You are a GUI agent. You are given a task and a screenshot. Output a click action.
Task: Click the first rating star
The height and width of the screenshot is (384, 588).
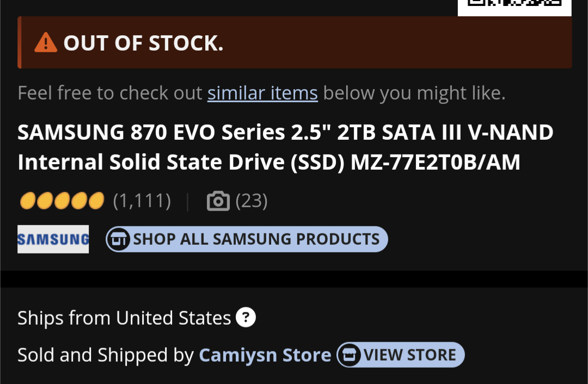point(27,200)
